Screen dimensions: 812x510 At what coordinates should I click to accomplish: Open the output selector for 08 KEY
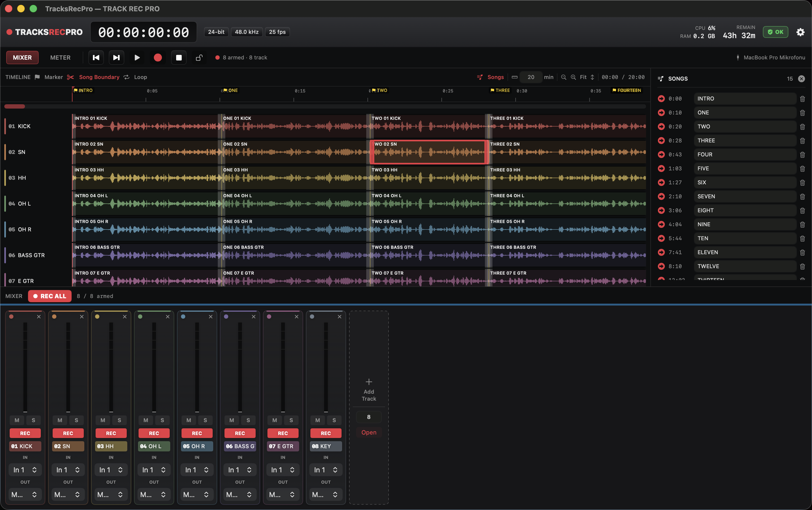(326, 494)
